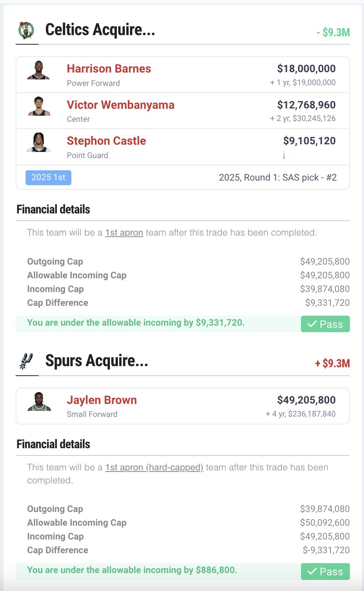Open Harrison Barnes player link
Image resolution: width=364 pixels, height=591 pixels.
[x=109, y=69]
